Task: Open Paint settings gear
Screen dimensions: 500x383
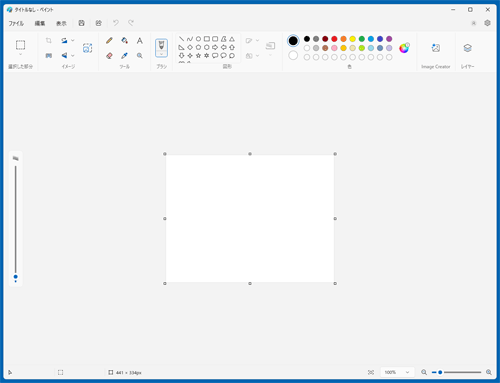Action: tap(487, 23)
